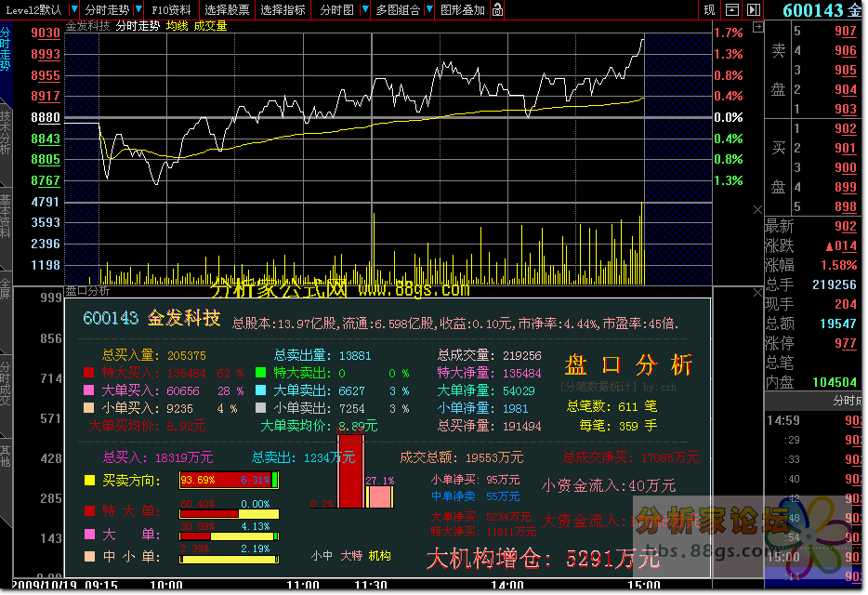Select the 全屏 vertical side tab
Image resolution: width=868 pixels, height=595 pixels.
(x=5, y=288)
